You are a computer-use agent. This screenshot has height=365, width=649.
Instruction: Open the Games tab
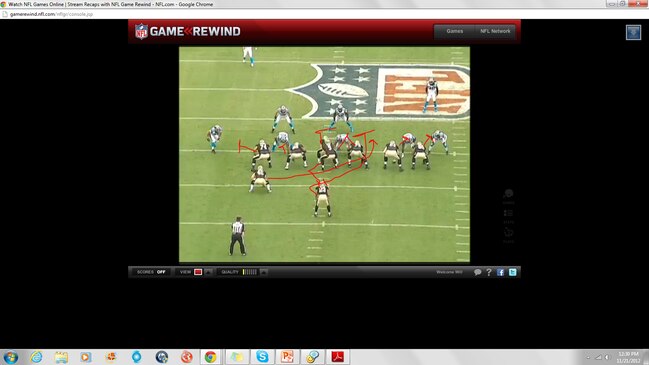(x=454, y=31)
